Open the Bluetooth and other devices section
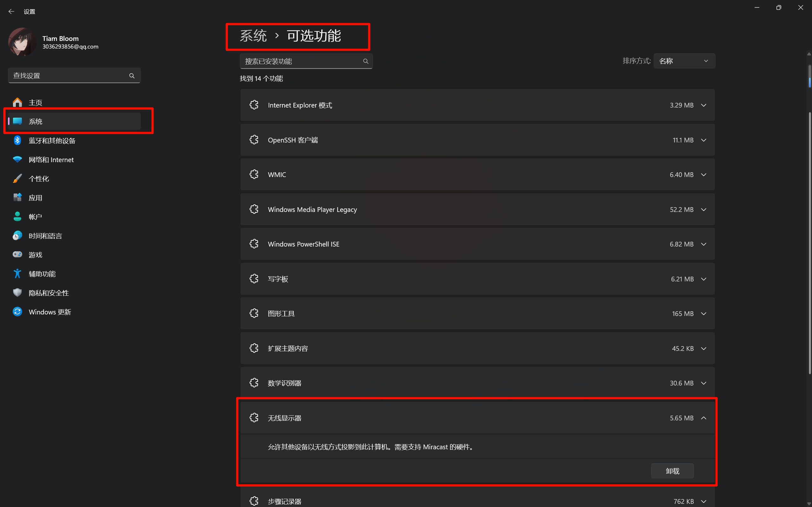 coord(52,141)
